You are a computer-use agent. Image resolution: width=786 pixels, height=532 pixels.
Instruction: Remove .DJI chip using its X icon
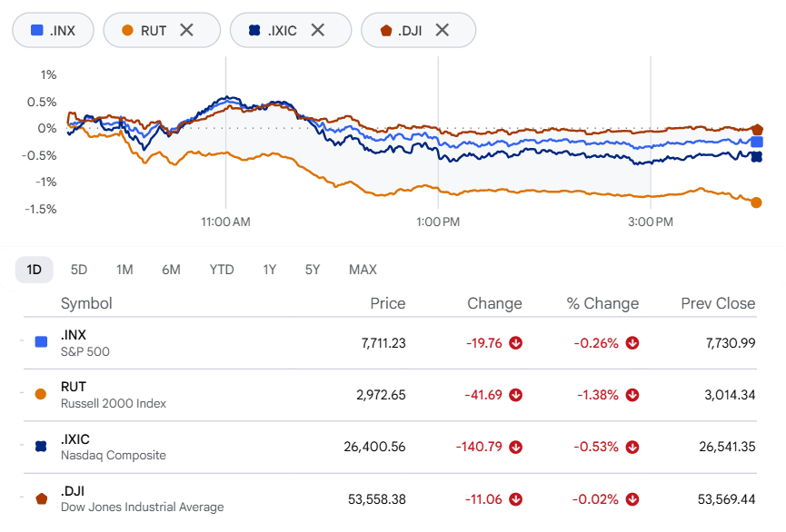coord(443,30)
